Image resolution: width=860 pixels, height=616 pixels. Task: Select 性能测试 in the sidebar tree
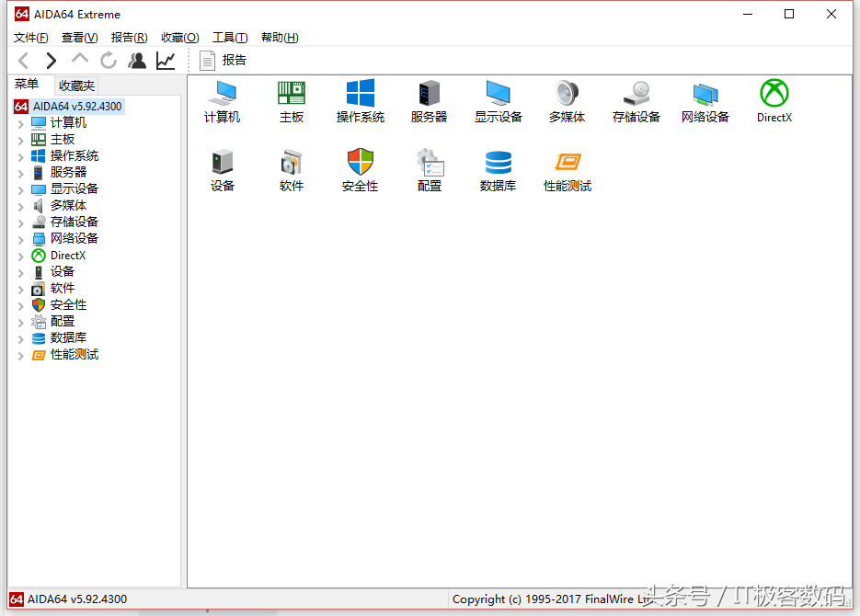tap(65, 355)
